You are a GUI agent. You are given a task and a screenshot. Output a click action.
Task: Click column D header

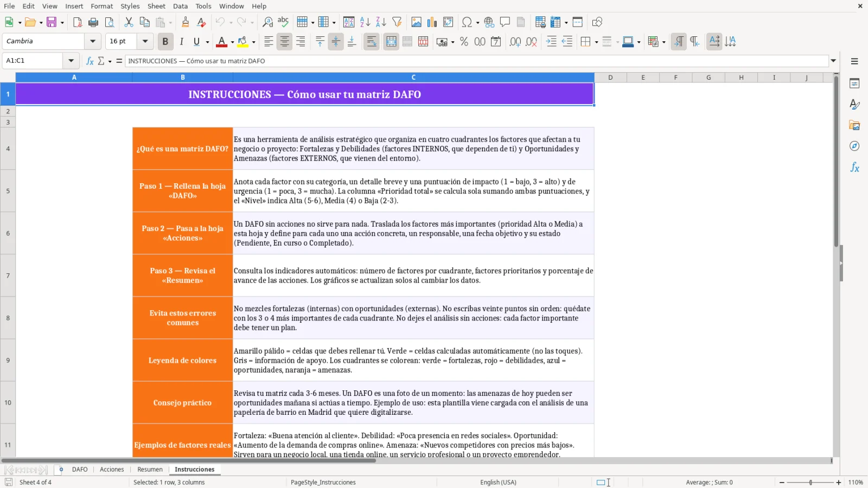click(610, 78)
